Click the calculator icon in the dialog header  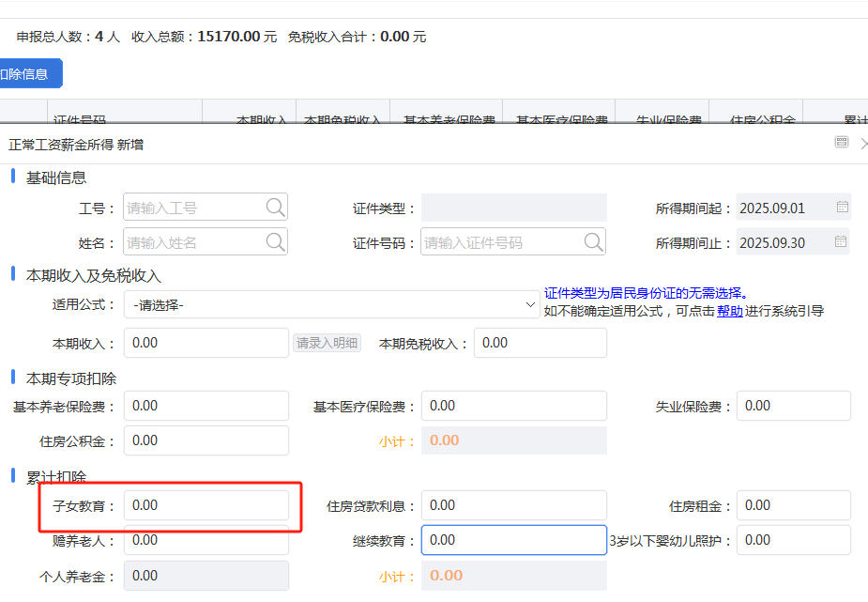(x=842, y=142)
